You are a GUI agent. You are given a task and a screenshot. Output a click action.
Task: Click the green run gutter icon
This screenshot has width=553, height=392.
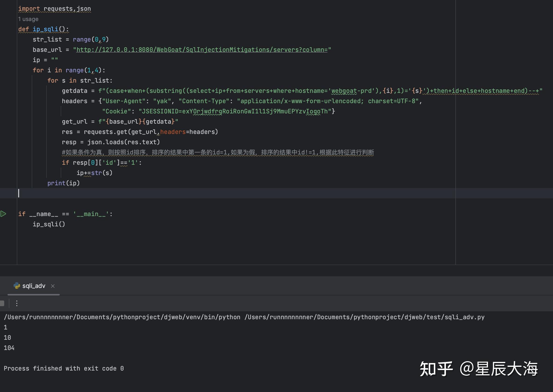[3, 213]
